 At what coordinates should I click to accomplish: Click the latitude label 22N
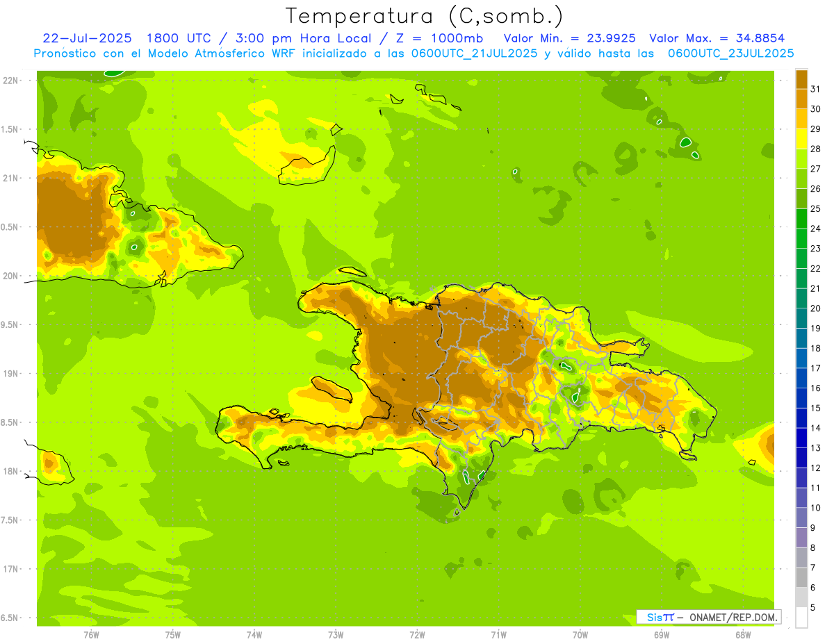click(10, 80)
